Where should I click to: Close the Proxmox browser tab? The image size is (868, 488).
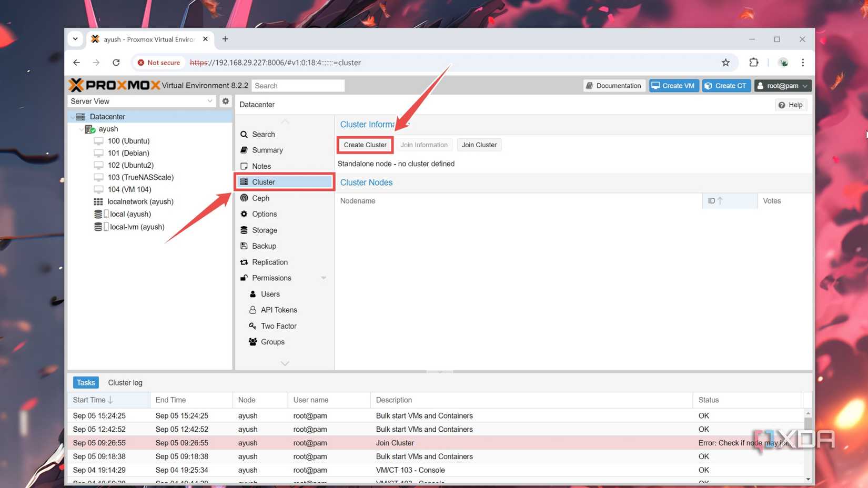click(x=205, y=39)
